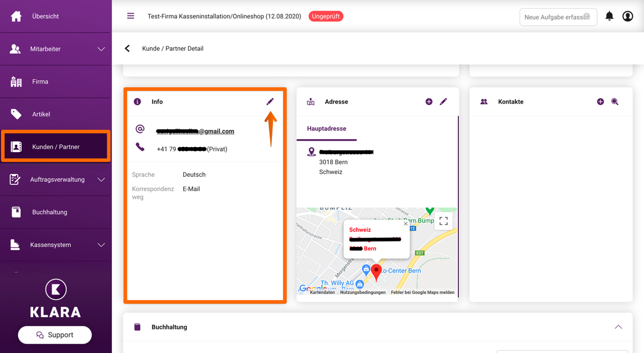The height and width of the screenshot is (353, 644).
Task: Open Kunden / Partner in sidebar
Action: [x=55, y=147]
